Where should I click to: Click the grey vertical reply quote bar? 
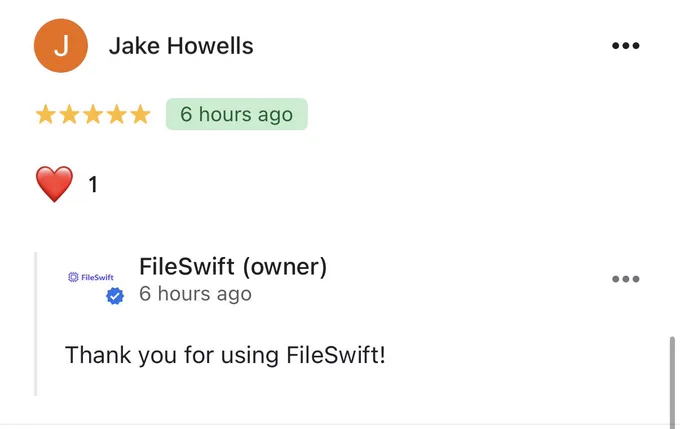click(x=36, y=324)
